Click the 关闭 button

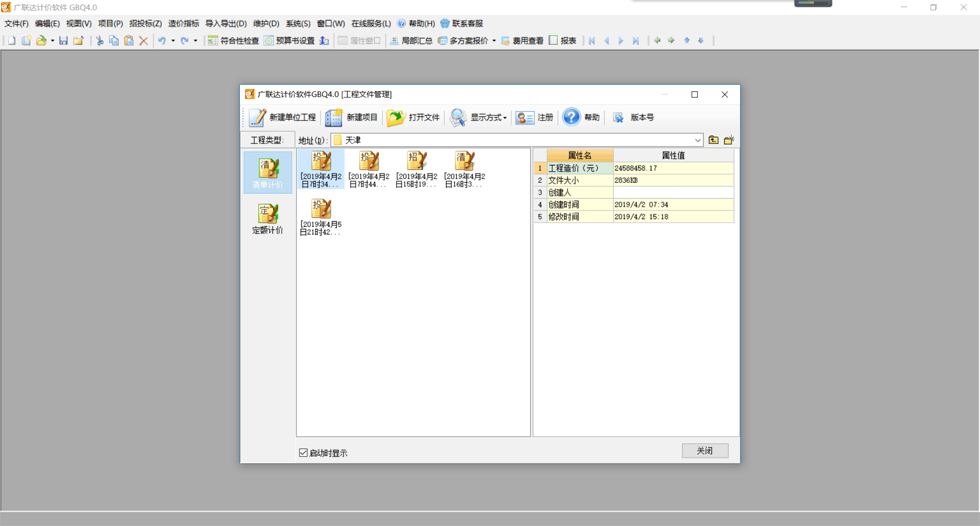(x=705, y=450)
